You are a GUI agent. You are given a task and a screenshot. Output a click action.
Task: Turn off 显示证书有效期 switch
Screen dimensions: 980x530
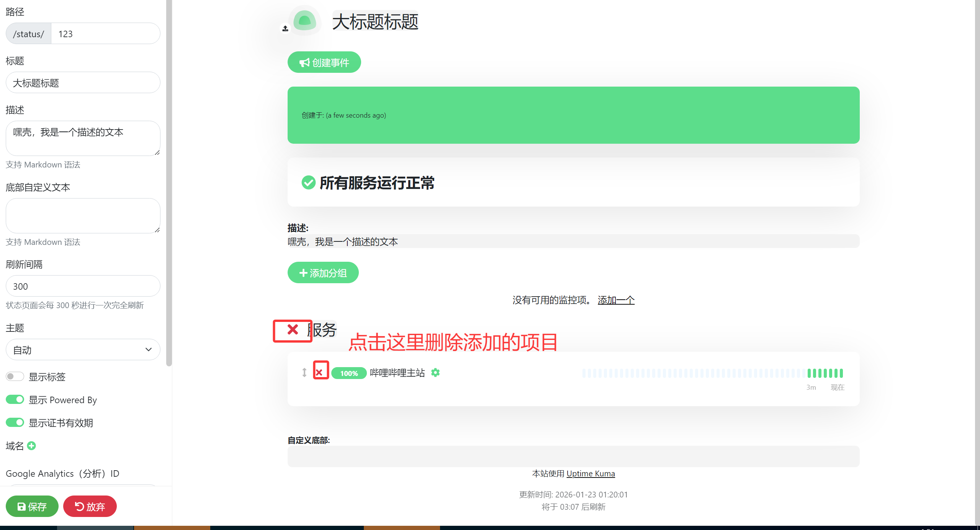point(15,423)
